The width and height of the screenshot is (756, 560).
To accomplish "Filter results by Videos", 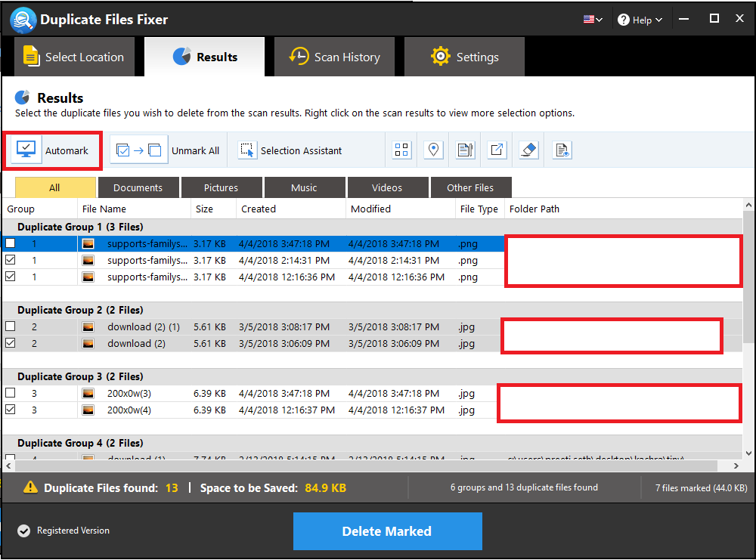I will coord(388,187).
